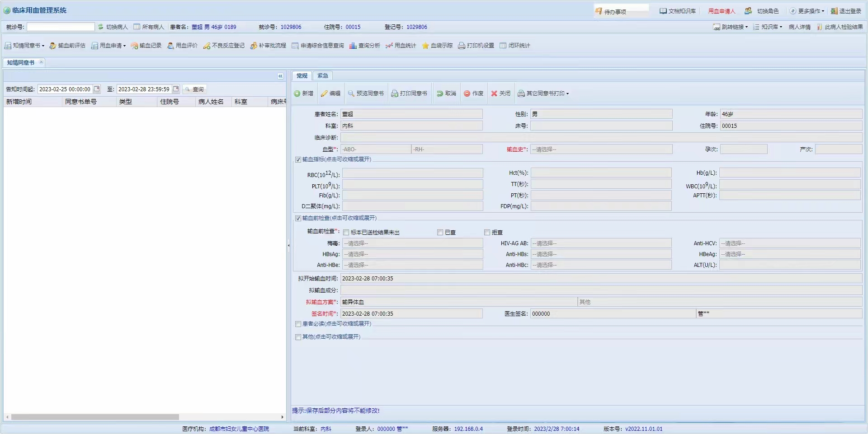Open 补审批流程 from the toolbar
868x434 pixels.
click(268, 46)
